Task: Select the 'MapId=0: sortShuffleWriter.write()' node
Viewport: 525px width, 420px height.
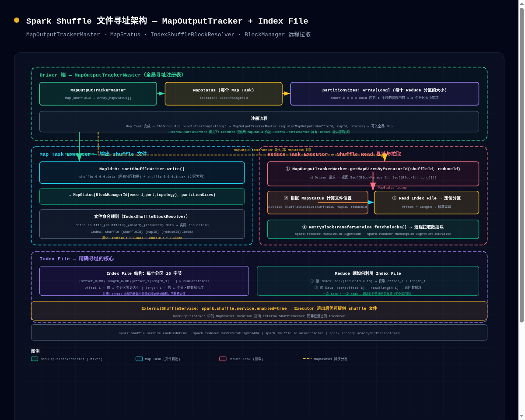Action: point(142,172)
